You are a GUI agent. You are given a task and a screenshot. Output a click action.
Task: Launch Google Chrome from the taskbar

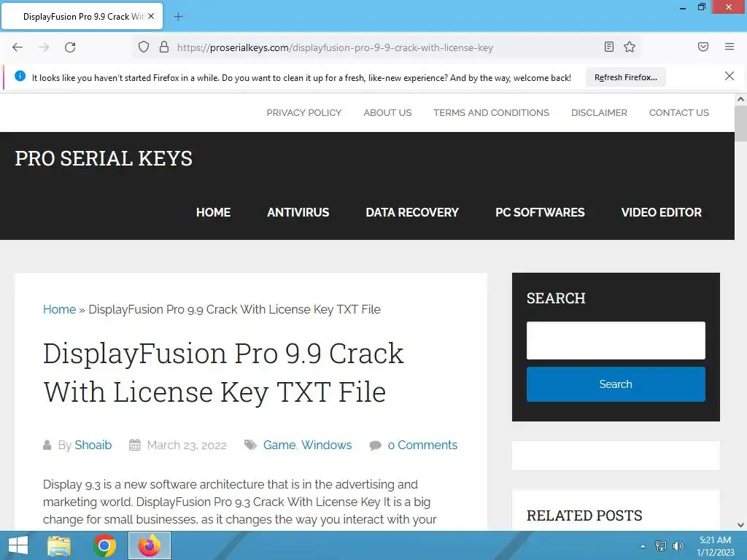(x=104, y=545)
